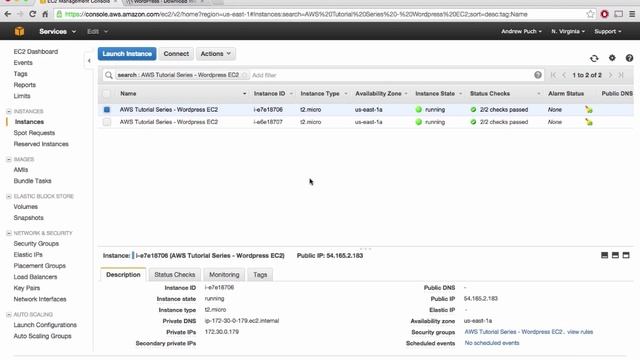Collapse the AUTO SCALING section
Image resolution: width=640 pixels, height=360 pixels.
point(9,315)
